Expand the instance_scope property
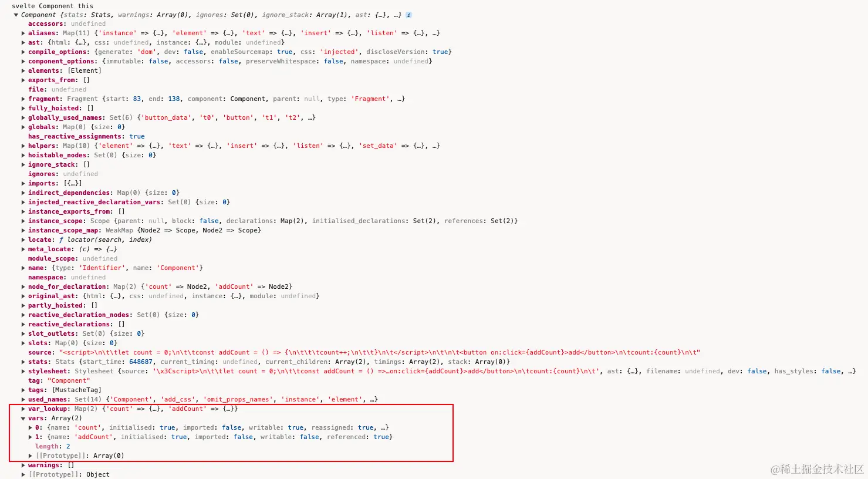The height and width of the screenshot is (479, 868). (23, 221)
